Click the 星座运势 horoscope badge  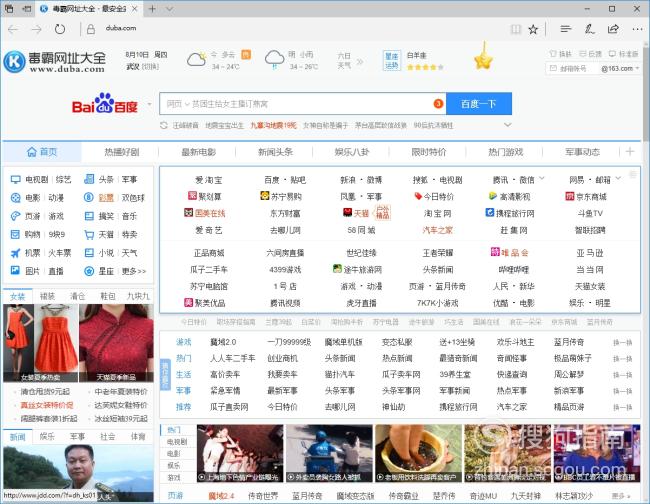[x=392, y=61]
